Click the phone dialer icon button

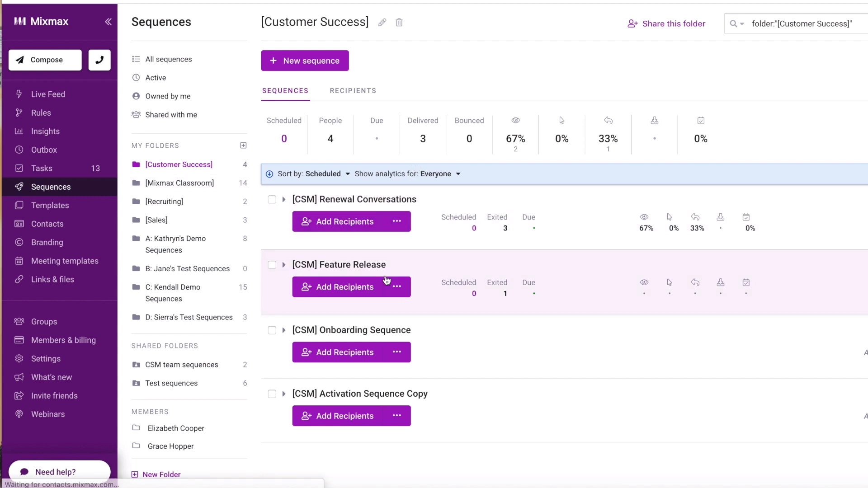[99, 60]
